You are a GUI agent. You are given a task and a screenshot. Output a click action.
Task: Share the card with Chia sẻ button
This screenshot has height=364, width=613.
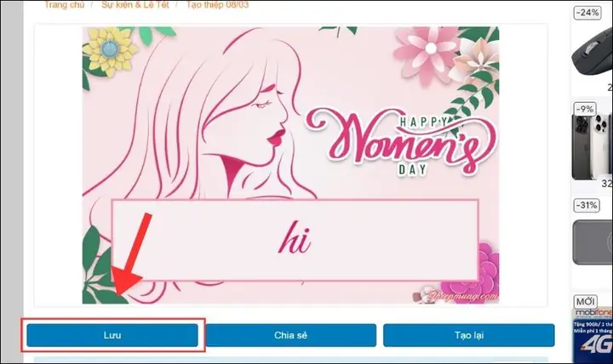[290, 335]
